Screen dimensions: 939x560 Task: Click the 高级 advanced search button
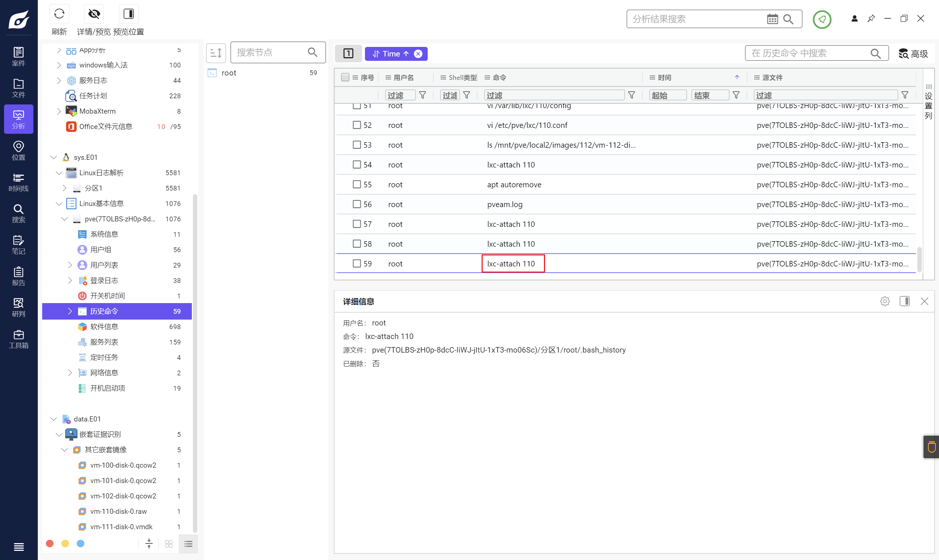(x=913, y=54)
